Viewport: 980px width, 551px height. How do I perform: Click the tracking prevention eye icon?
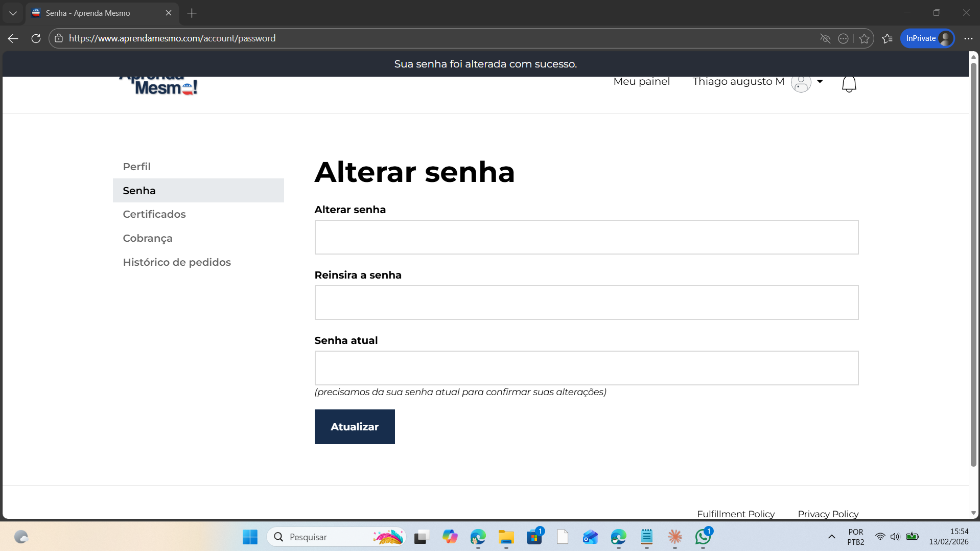click(x=825, y=38)
